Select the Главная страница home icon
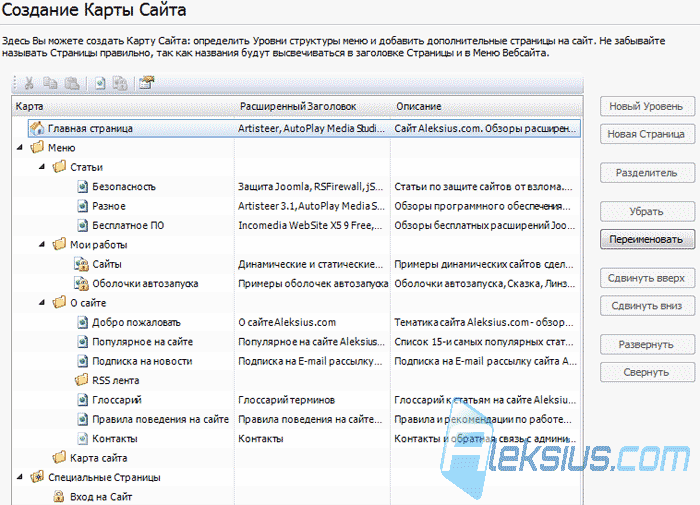700x505 pixels. pyautogui.click(x=37, y=128)
